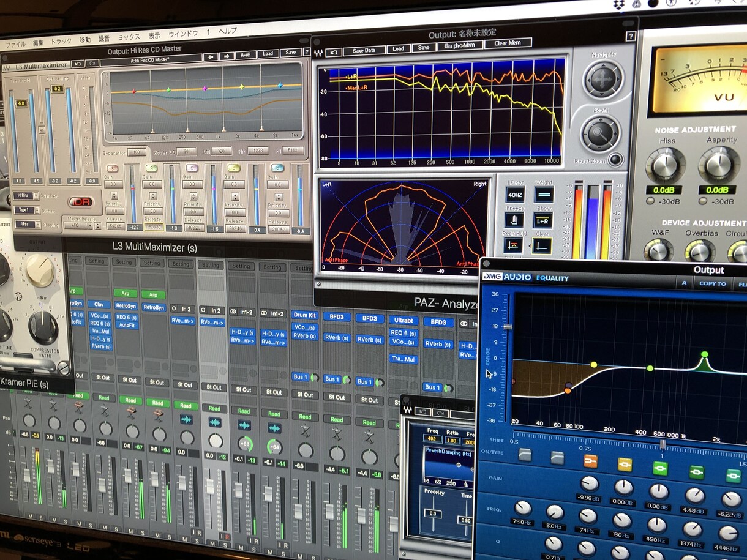
Task: Open the ファイル menu
Action: tap(15, 44)
